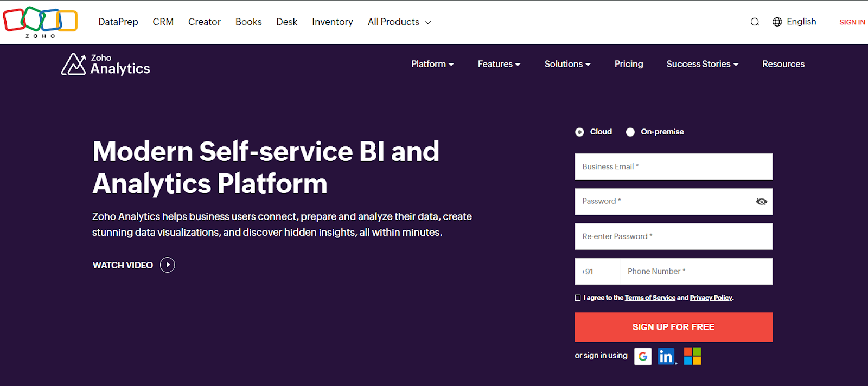Screen dimensions: 868x386
Task: Click the Zoho Analytics logo
Action: tap(105, 65)
